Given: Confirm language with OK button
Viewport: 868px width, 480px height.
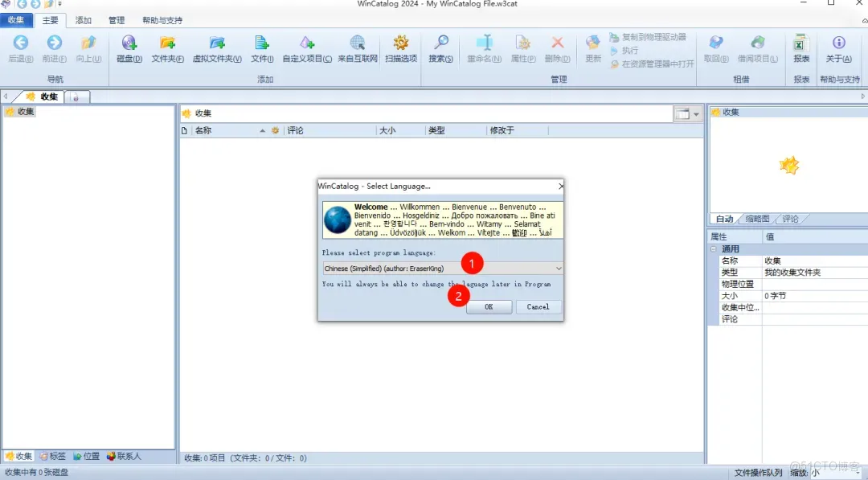Looking at the screenshot, I should pos(489,306).
